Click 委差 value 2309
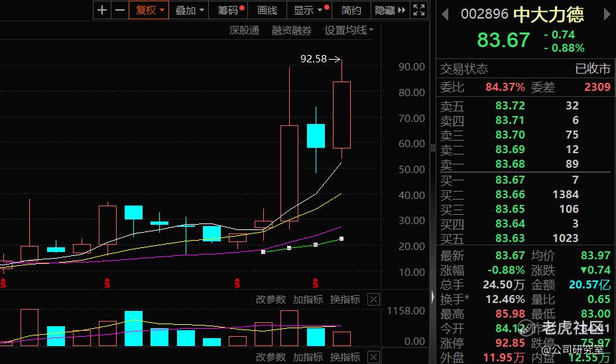This screenshot has width=616, height=364. (x=597, y=87)
